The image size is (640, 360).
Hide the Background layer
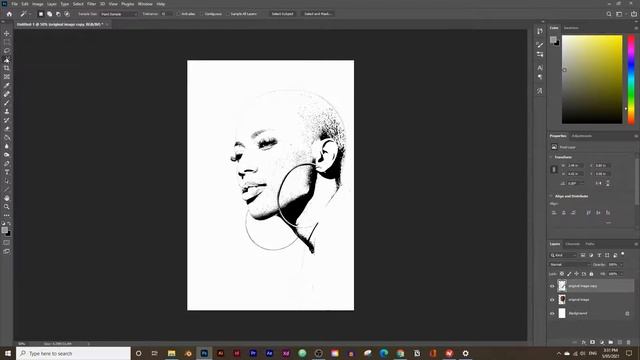click(552, 313)
